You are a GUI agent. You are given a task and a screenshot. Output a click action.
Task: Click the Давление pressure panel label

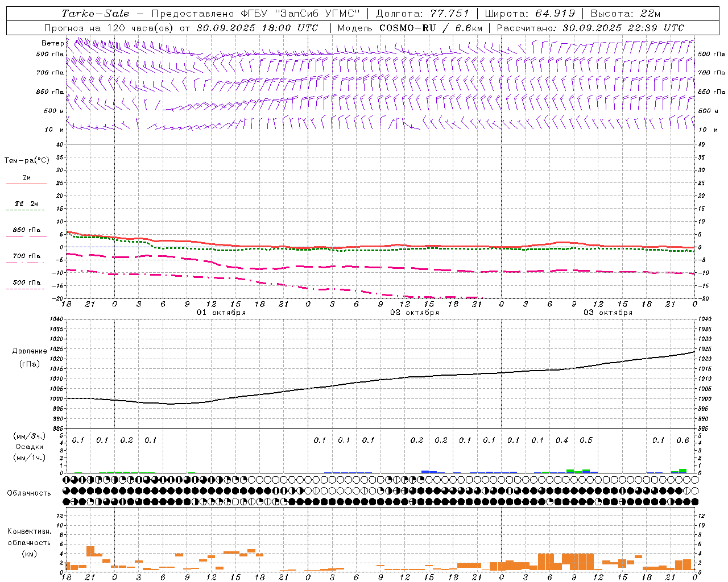pos(30,351)
